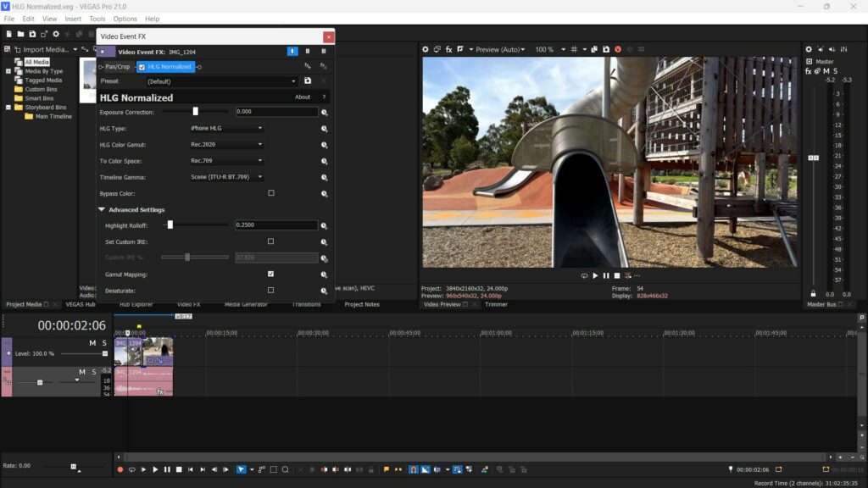Enable the Set Custom IRE checkbox
This screenshot has height=488, width=868.
271,241
